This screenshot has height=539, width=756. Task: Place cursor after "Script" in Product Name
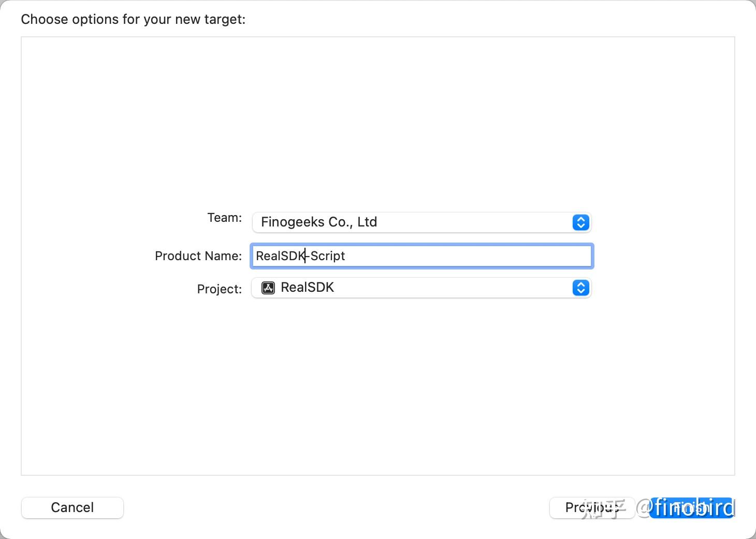click(346, 256)
